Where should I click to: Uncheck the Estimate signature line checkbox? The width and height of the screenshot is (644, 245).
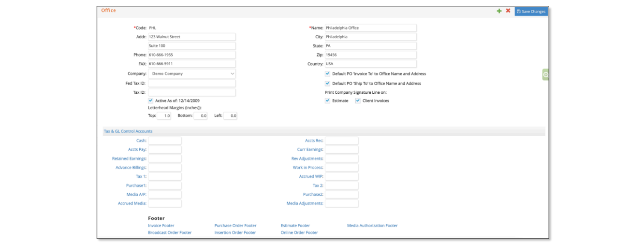[327, 101]
